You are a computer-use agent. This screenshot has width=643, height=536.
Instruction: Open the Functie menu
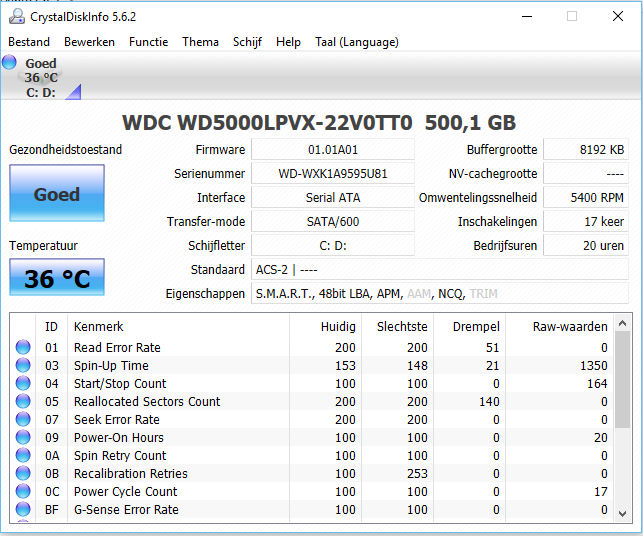pyautogui.click(x=148, y=42)
